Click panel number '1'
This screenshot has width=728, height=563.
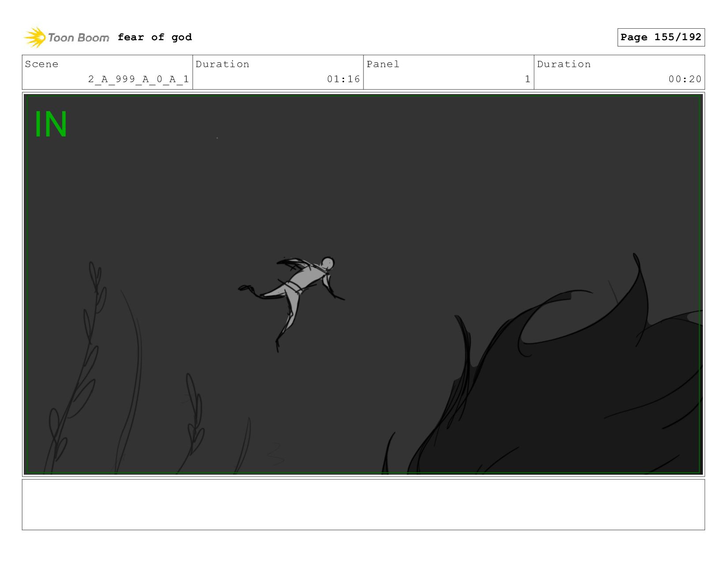coord(527,79)
